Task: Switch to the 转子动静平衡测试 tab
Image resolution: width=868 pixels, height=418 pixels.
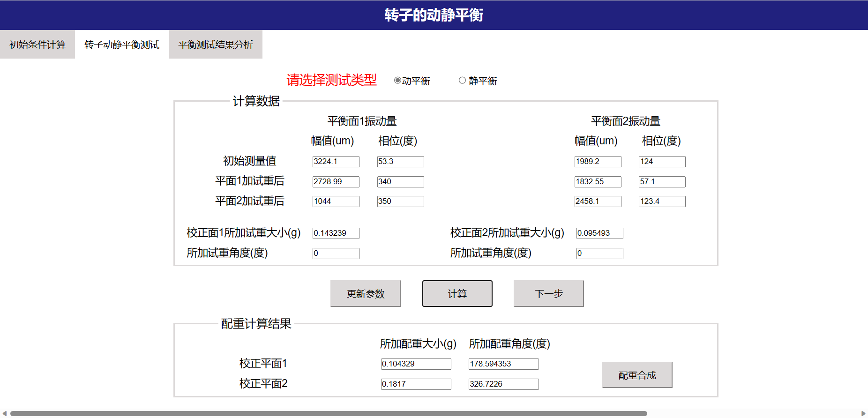Action: 122,45
